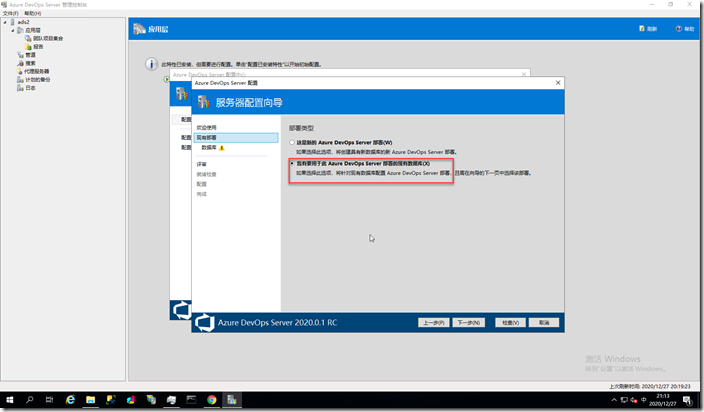Screen dimensions: 704x412
Task: Click the 报告 tree node icon
Action: (x=28, y=47)
